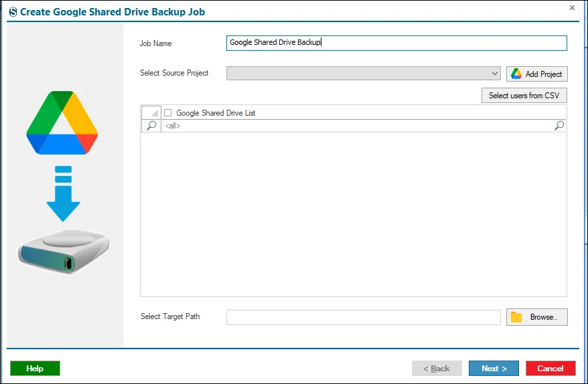Click the hard drive image

click(64, 251)
